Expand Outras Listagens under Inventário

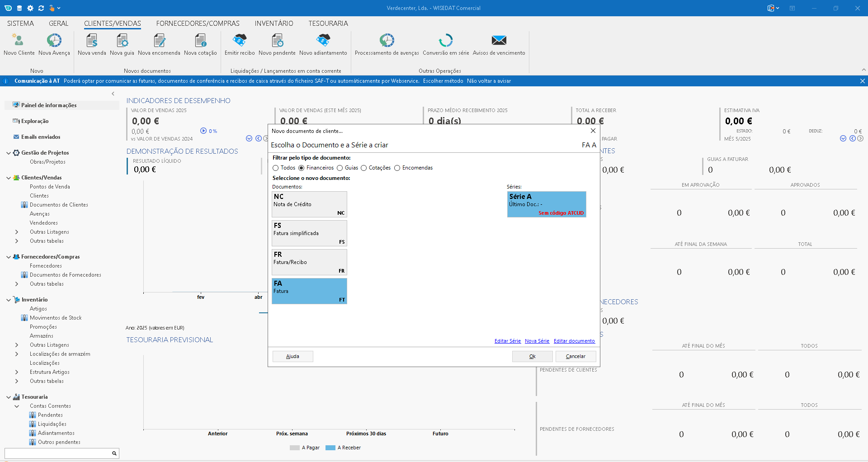pyautogui.click(x=17, y=345)
